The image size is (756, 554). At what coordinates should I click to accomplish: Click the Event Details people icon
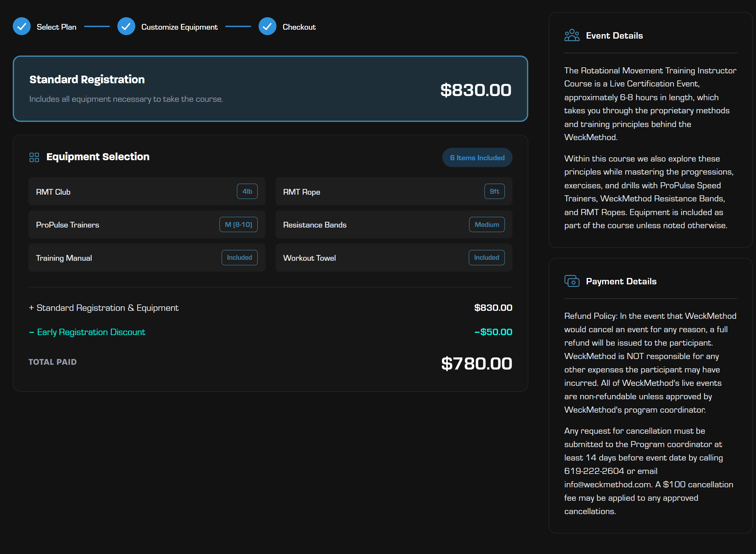coord(572,35)
